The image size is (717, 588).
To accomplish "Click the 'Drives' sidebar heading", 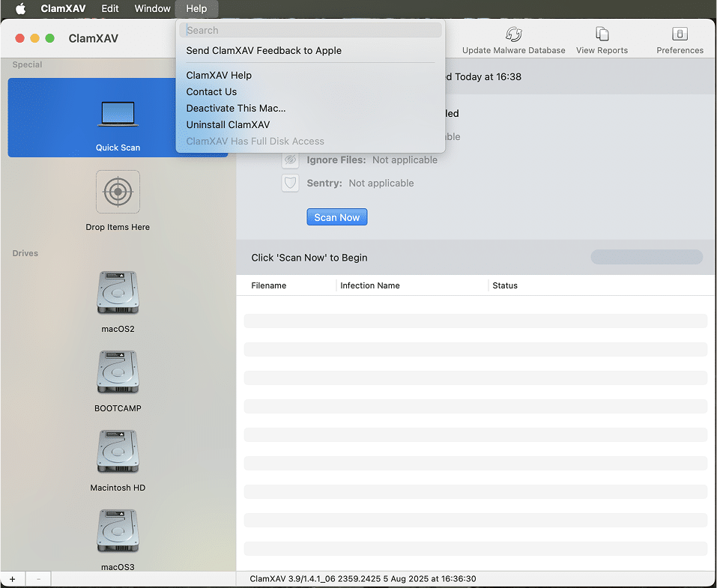I will click(x=25, y=253).
